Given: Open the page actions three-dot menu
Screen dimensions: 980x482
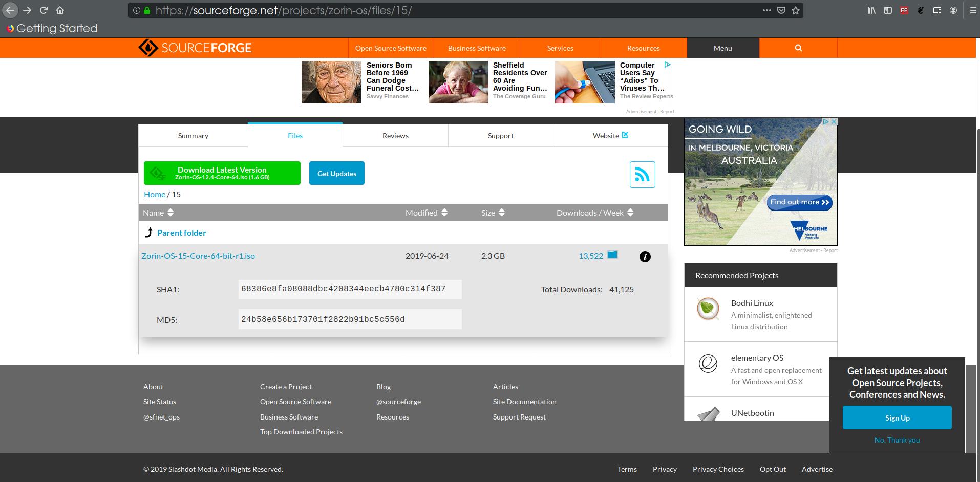Looking at the screenshot, I should click(x=766, y=10).
